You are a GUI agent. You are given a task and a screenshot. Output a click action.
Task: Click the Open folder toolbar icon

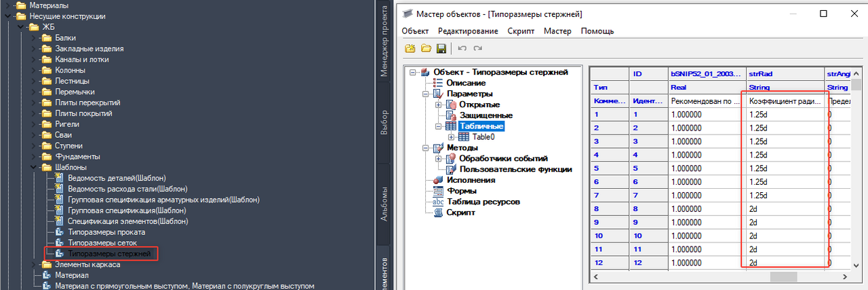click(x=426, y=48)
